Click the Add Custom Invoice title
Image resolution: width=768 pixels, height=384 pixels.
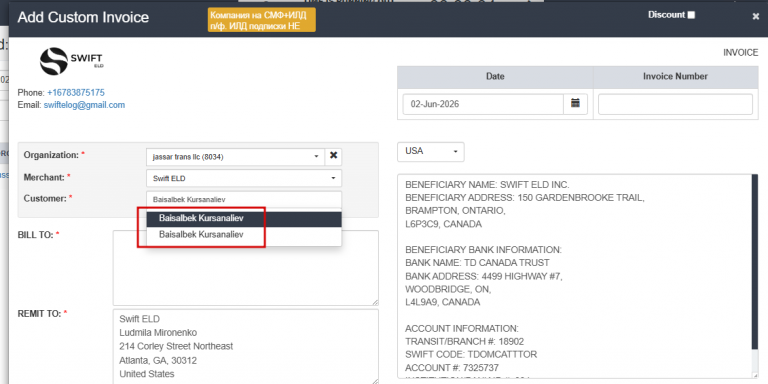click(x=83, y=18)
